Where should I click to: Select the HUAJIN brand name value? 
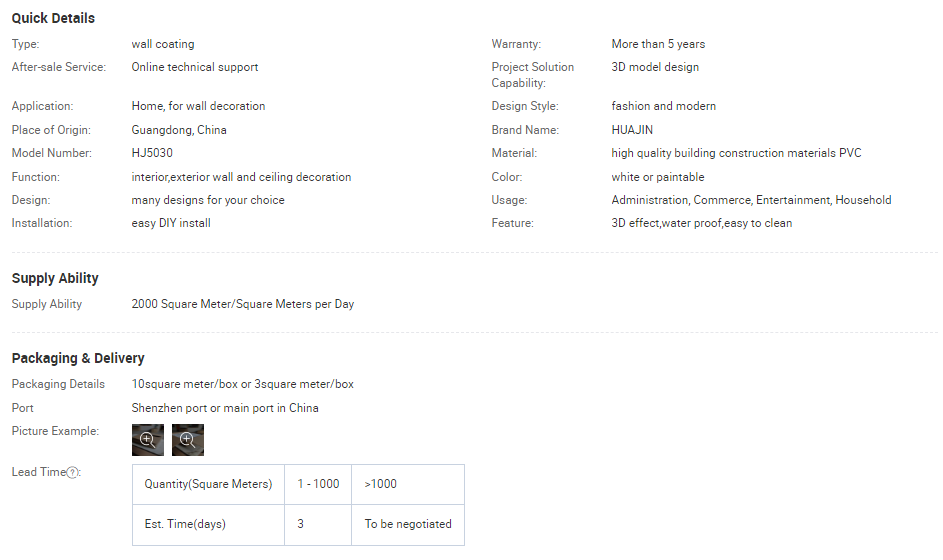tap(634, 130)
